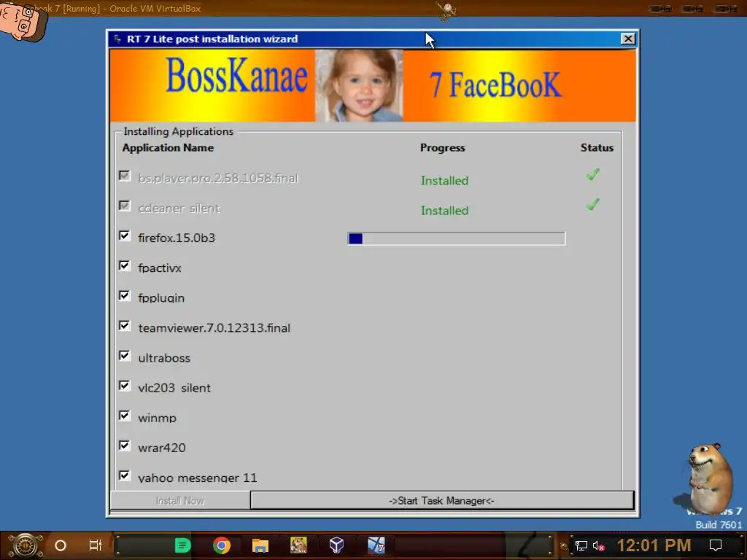Image resolution: width=747 pixels, height=560 pixels.
Task: Uncheck the vlc203 silent checkbox
Action: tap(124, 386)
